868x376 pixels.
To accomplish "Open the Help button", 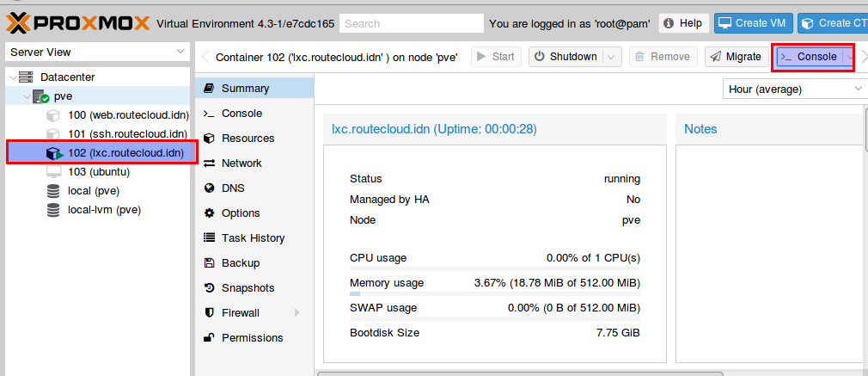I will [682, 23].
